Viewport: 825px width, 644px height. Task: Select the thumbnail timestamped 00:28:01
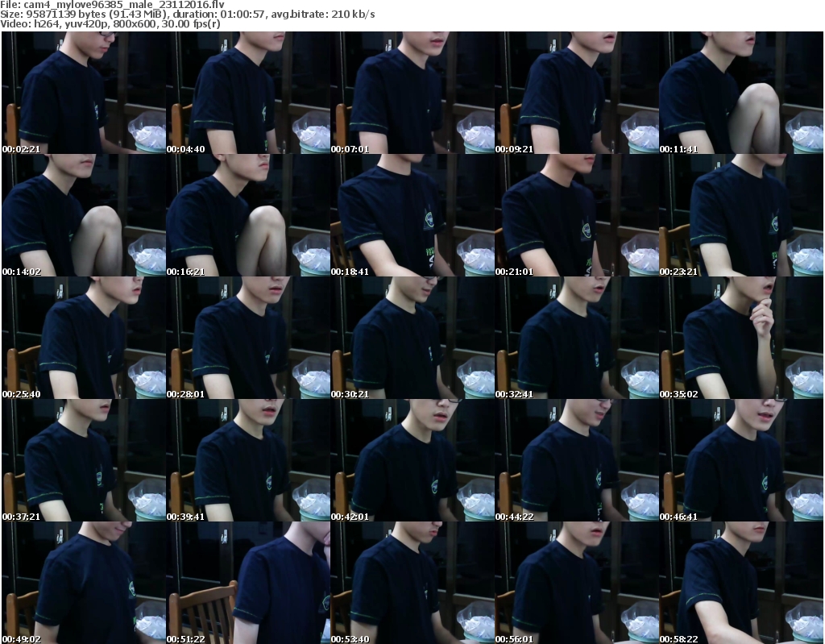click(248, 338)
